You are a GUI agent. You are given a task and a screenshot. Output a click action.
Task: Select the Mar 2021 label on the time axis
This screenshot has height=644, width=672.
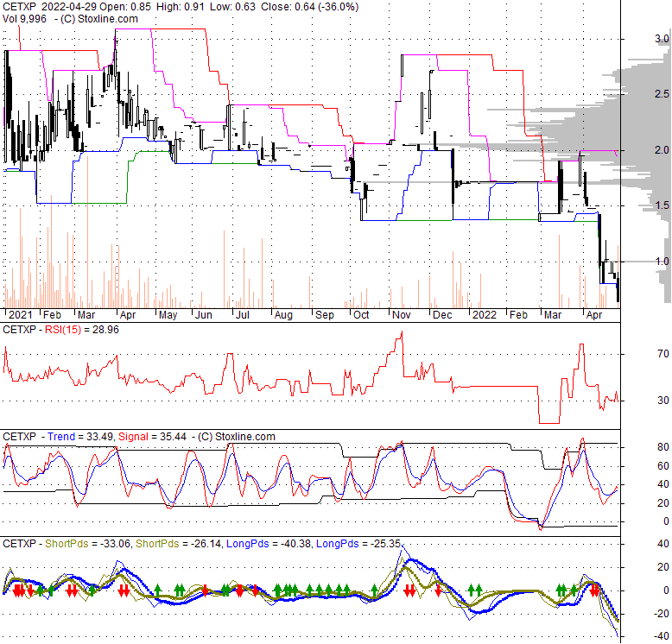[x=86, y=315]
